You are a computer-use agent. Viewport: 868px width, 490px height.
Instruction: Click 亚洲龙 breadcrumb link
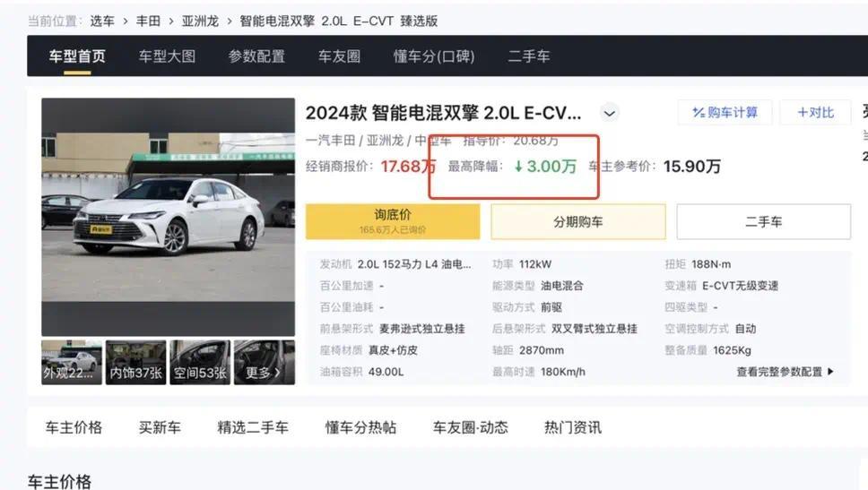[200, 21]
